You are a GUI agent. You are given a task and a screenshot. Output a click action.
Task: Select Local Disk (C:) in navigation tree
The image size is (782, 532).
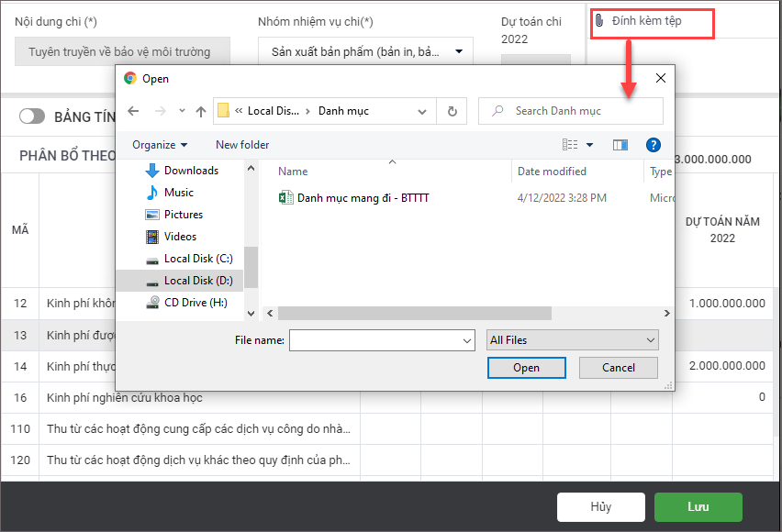point(197,259)
